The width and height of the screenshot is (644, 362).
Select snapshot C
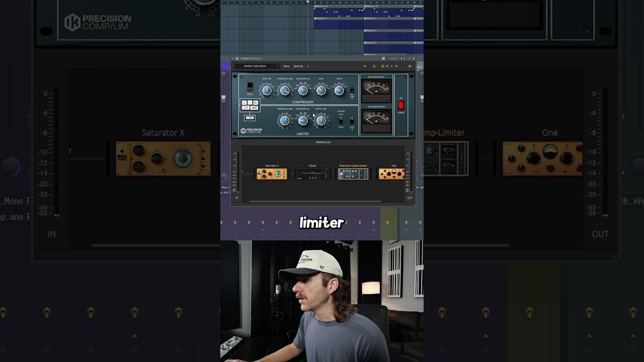(x=391, y=66)
